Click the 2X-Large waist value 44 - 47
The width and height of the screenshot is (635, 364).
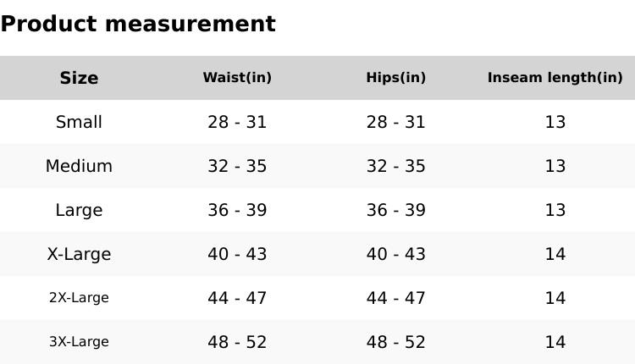click(237, 298)
